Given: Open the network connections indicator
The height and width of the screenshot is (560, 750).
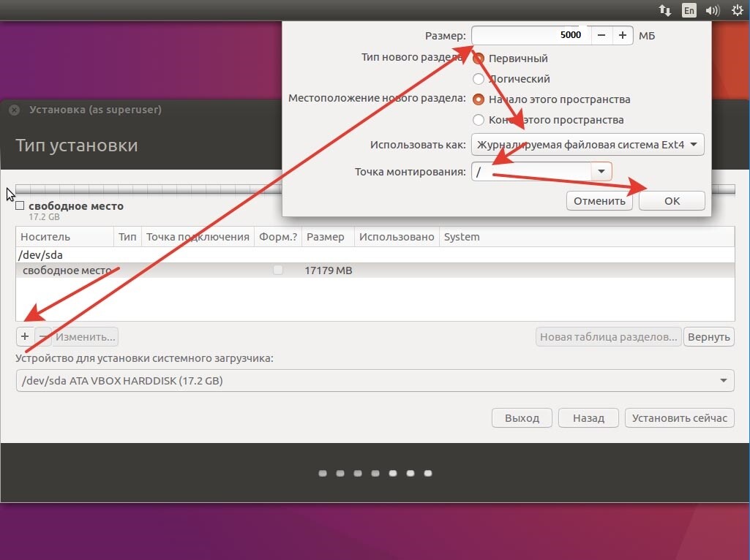Looking at the screenshot, I should 665,10.
